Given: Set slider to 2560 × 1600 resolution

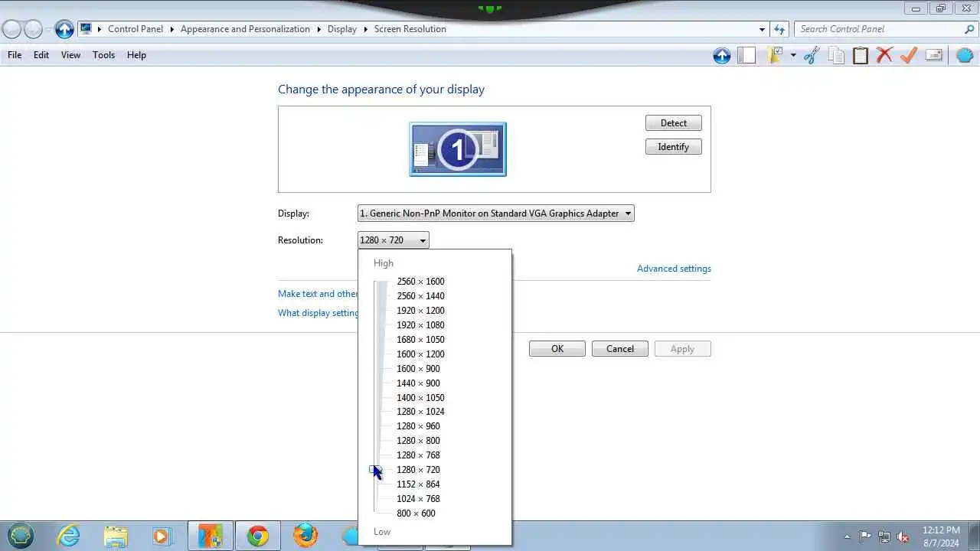Looking at the screenshot, I should pyautogui.click(x=420, y=282).
